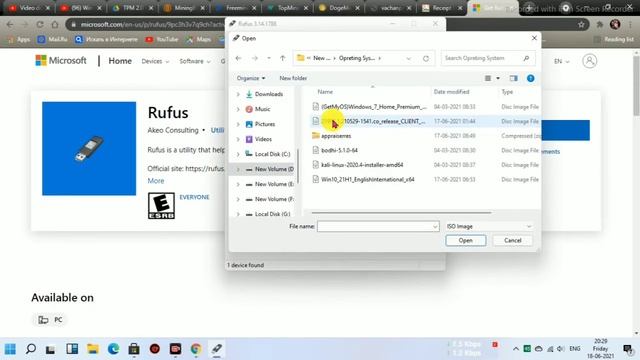Click the More link under Rufus description
Image resolution: width=640 pixels, height=360 pixels.
tap(156, 181)
